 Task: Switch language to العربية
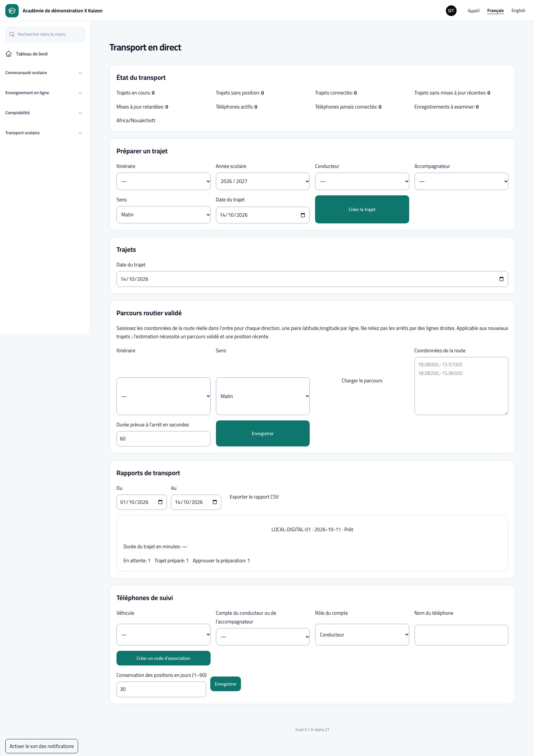[473, 11]
